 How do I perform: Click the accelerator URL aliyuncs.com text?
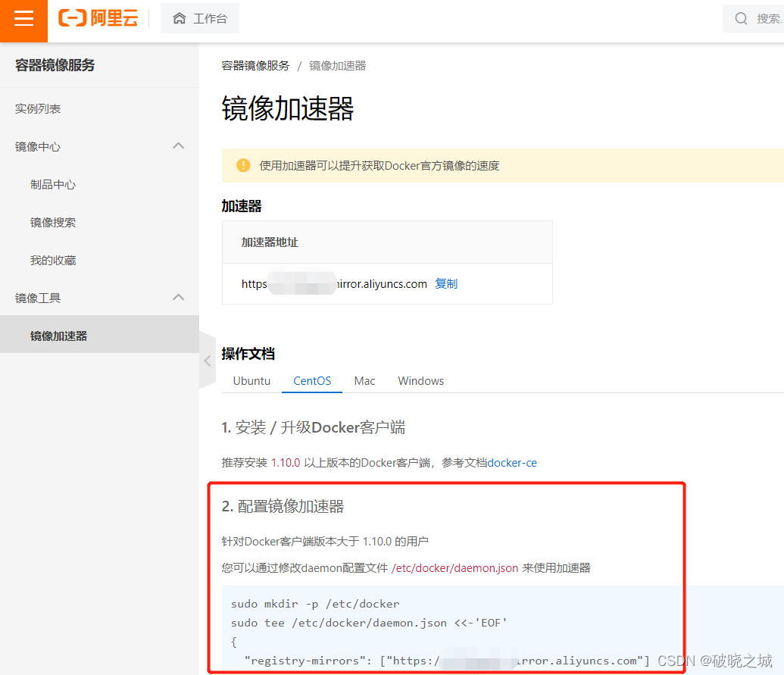pyautogui.click(x=334, y=284)
